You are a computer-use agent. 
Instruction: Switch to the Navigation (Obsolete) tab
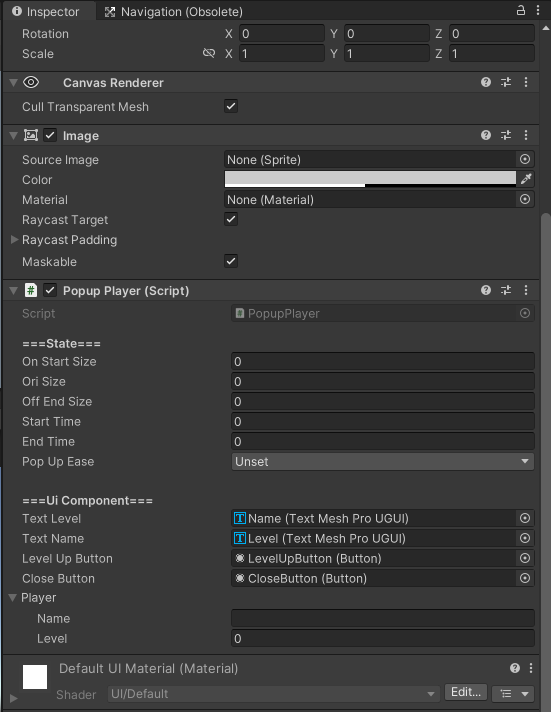pyautogui.click(x=174, y=11)
